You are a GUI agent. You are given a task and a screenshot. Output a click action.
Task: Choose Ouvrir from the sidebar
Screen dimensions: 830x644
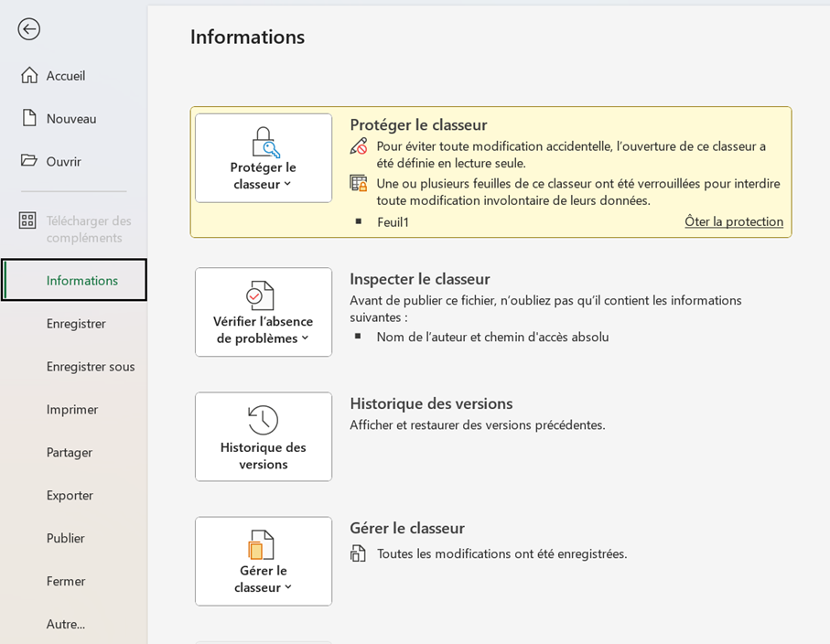coord(73,161)
